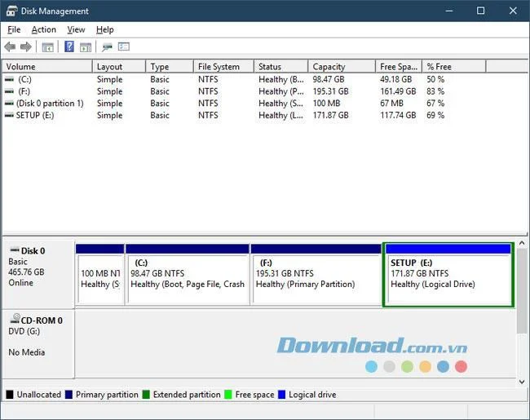Click the CD-ROM 0 disc icon

pos(15,319)
